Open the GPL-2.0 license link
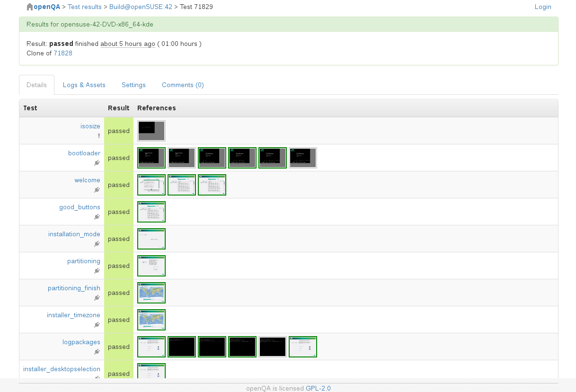 click(318, 388)
